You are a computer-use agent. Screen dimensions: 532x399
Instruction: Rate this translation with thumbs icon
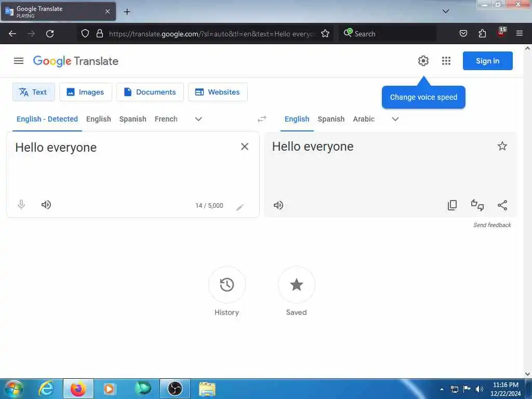coord(477,205)
